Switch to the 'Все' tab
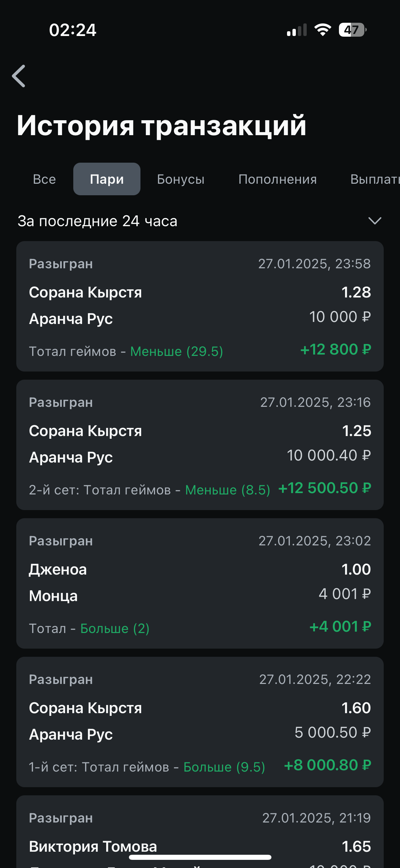This screenshot has width=400, height=868. click(44, 179)
